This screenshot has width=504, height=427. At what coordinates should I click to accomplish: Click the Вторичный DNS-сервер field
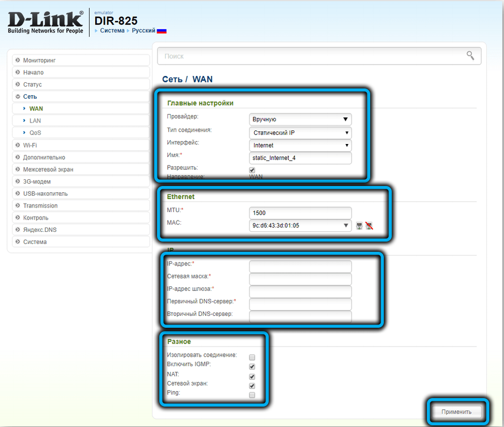pyautogui.click(x=300, y=316)
